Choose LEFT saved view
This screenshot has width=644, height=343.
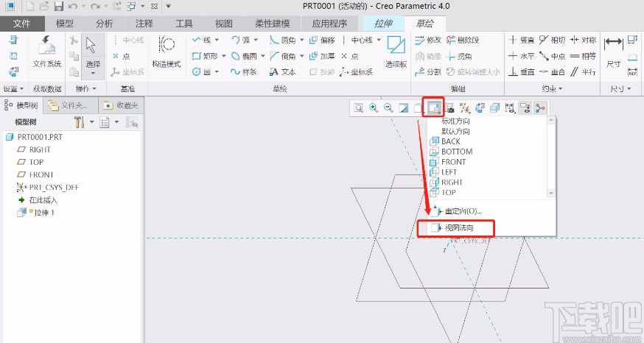[443, 172]
